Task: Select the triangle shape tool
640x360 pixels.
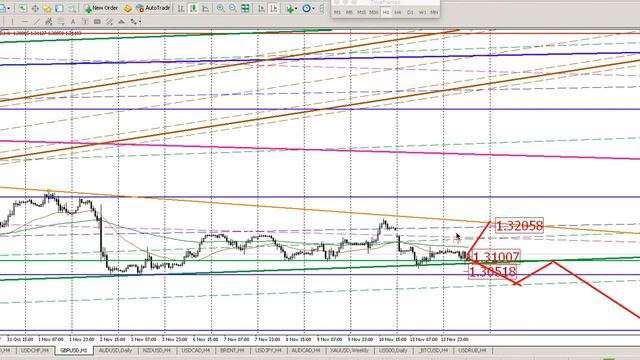Action: (x=121, y=21)
